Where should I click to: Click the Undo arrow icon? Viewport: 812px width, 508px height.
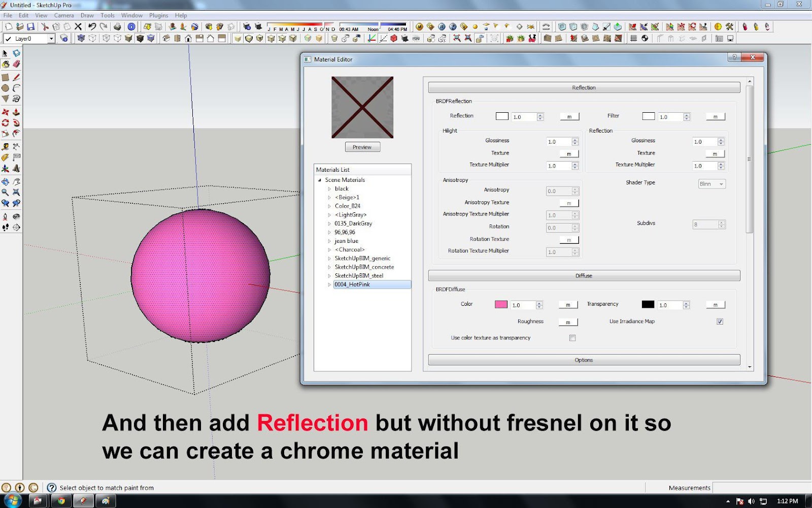tap(92, 26)
